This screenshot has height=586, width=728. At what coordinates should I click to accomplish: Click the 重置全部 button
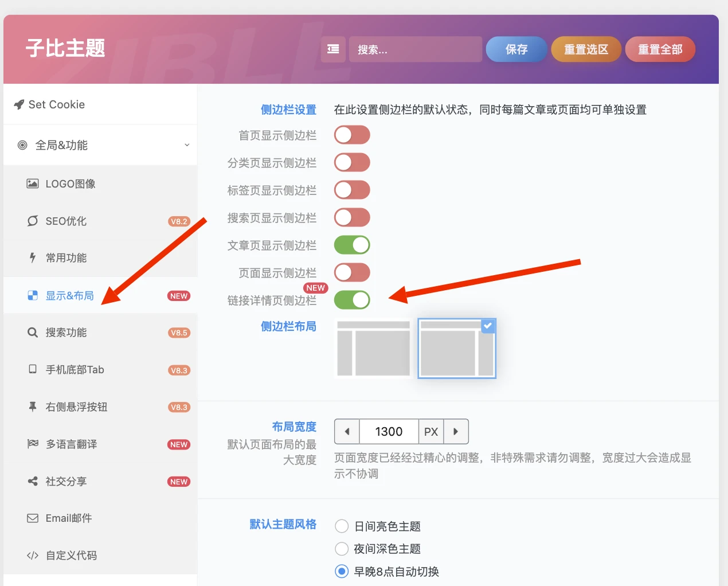660,49
